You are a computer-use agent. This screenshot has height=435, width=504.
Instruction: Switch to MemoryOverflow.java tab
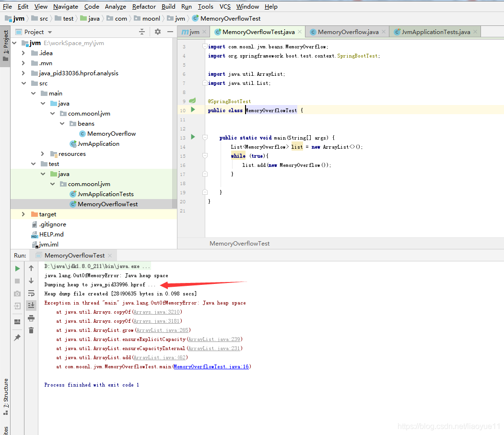click(348, 32)
